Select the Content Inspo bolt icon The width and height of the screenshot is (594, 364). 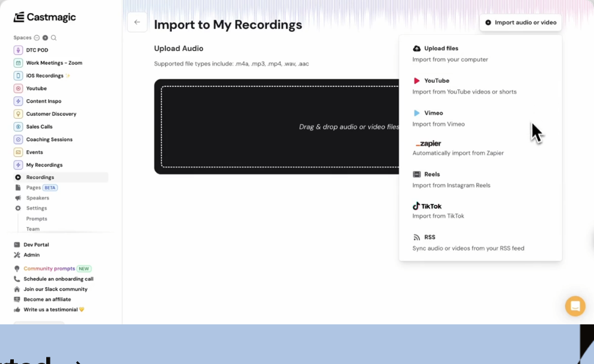pos(18,101)
